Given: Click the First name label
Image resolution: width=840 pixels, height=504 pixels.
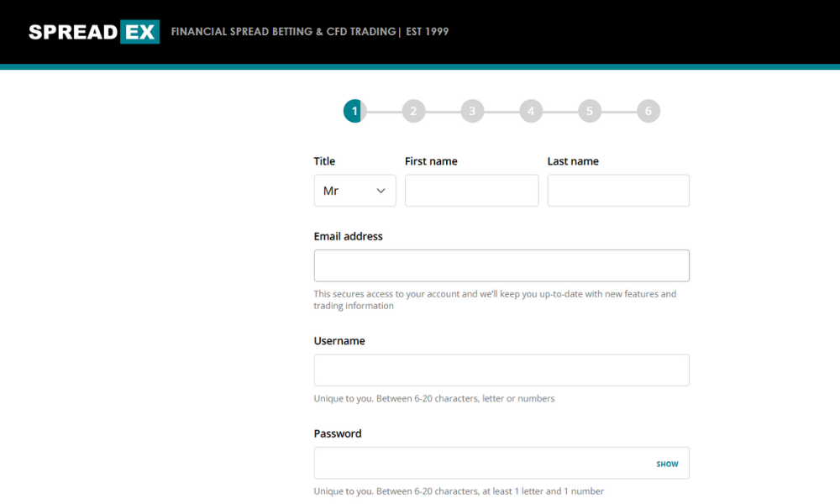Looking at the screenshot, I should click(x=431, y=161).
